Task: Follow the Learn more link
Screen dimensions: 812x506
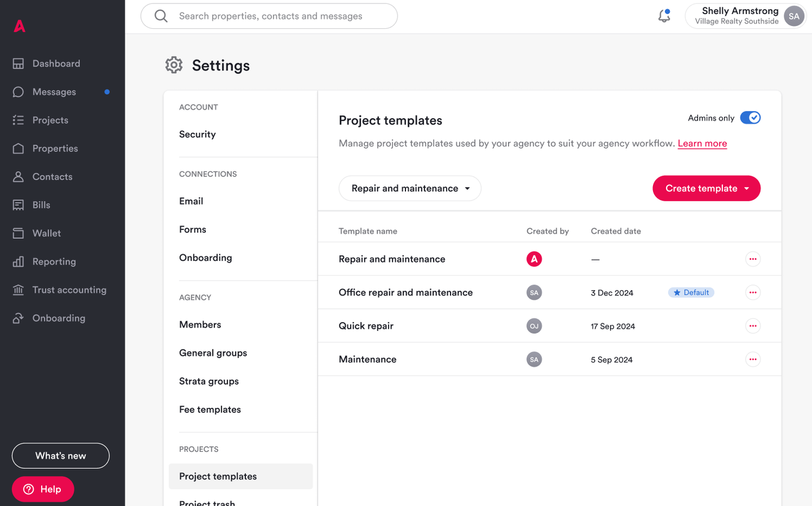Action: [702, 144]
